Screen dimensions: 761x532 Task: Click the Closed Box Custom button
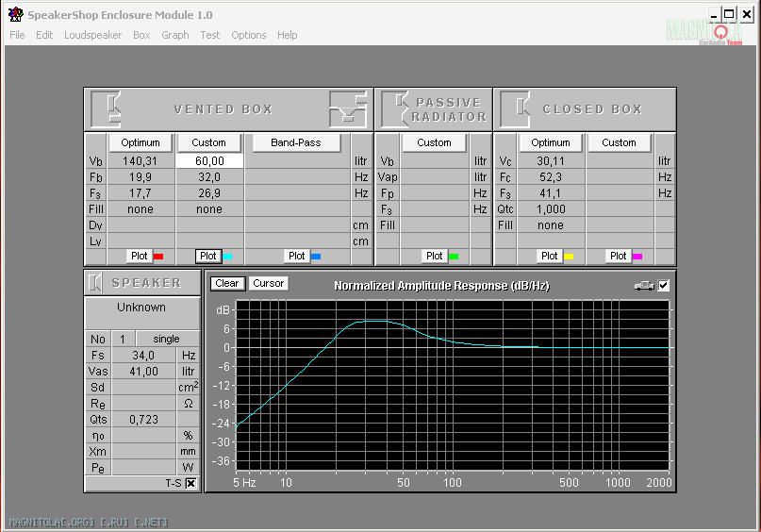click(x=619, y=142)
